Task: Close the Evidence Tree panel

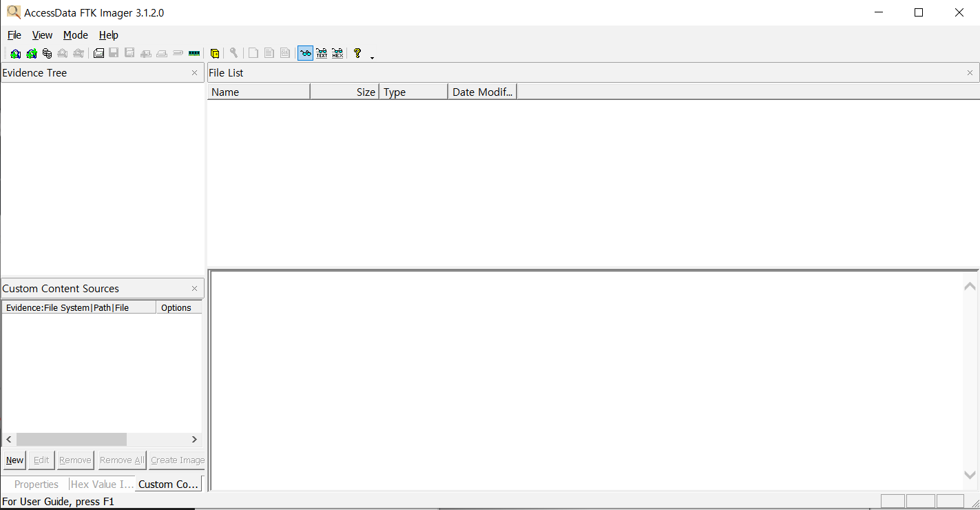Action: click(194, 72)
